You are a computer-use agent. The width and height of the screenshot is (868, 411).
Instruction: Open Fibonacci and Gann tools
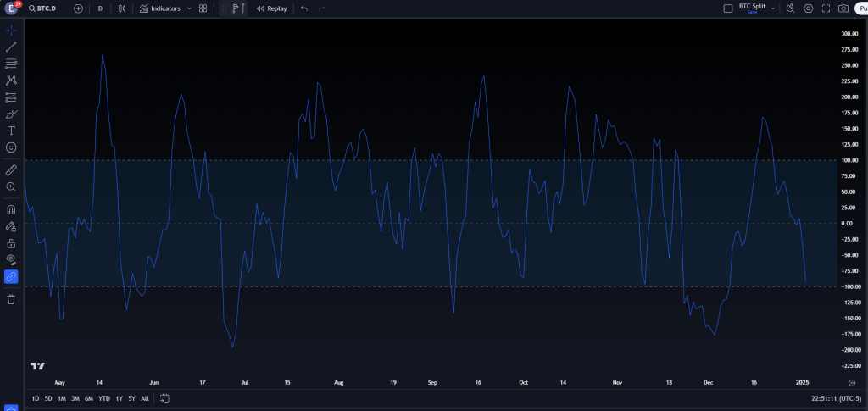(11, 64)
